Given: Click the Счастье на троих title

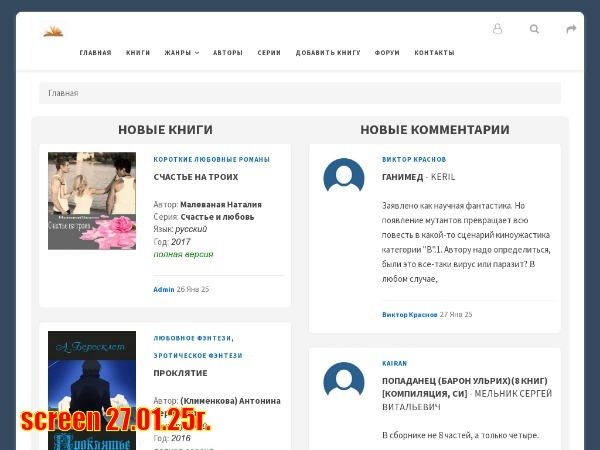Looking at the screenshot, I should pyautogui.click(x=196, y=177).
